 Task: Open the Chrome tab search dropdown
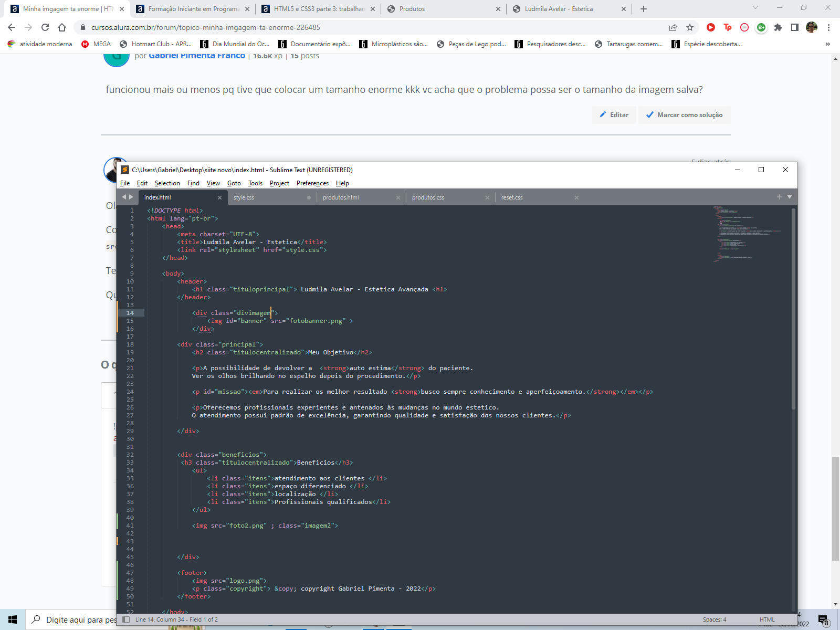755,8
